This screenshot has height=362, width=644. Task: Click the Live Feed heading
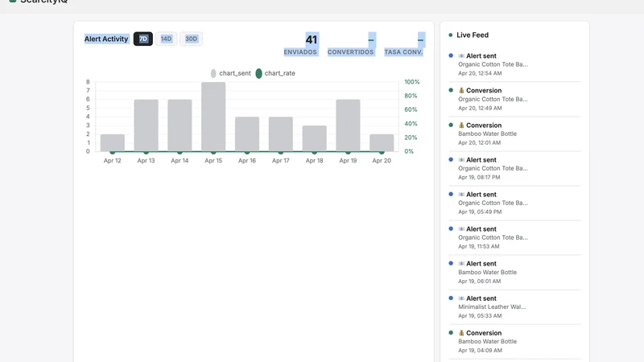click(473, 35)
